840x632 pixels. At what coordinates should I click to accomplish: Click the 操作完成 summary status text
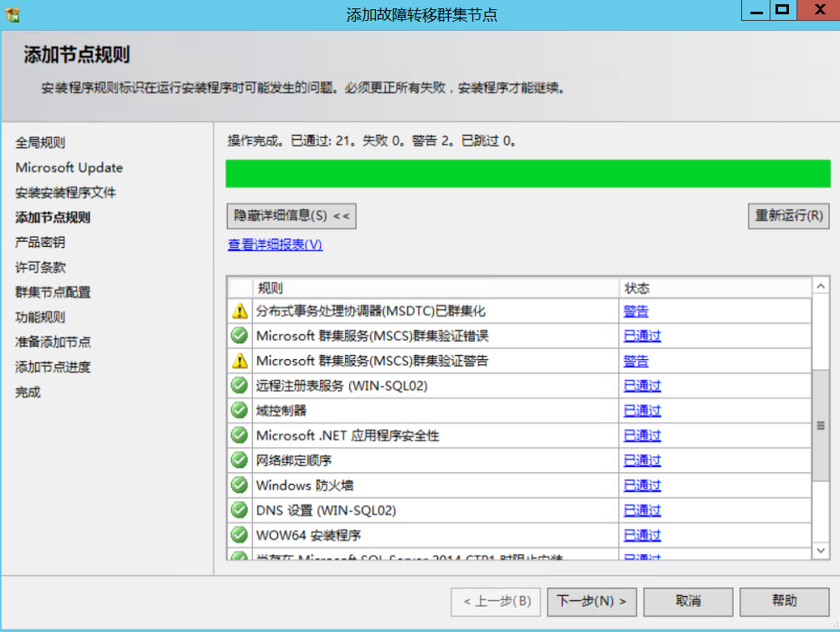coord(372,141)
